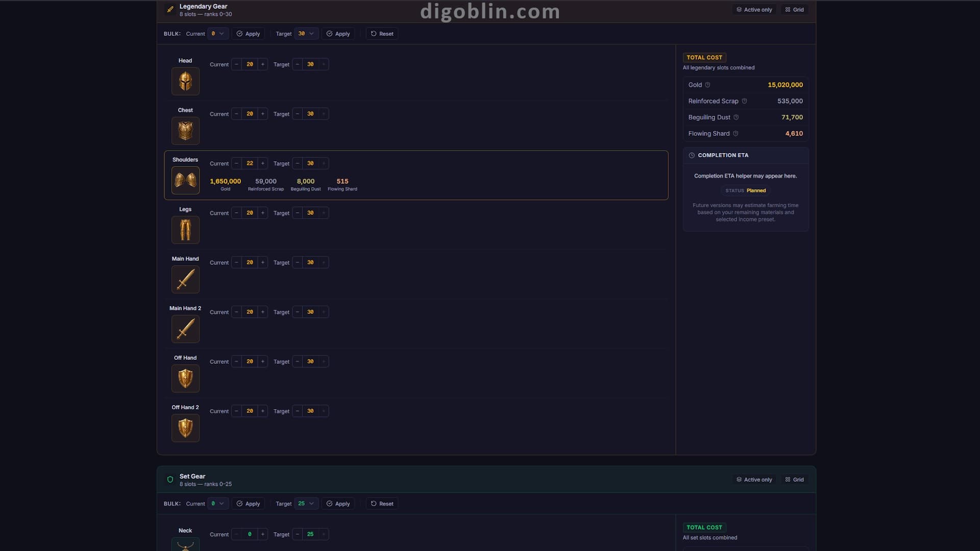Decrease Chest current rank with minus
The image size is (980, 551).
click(236, 114)
